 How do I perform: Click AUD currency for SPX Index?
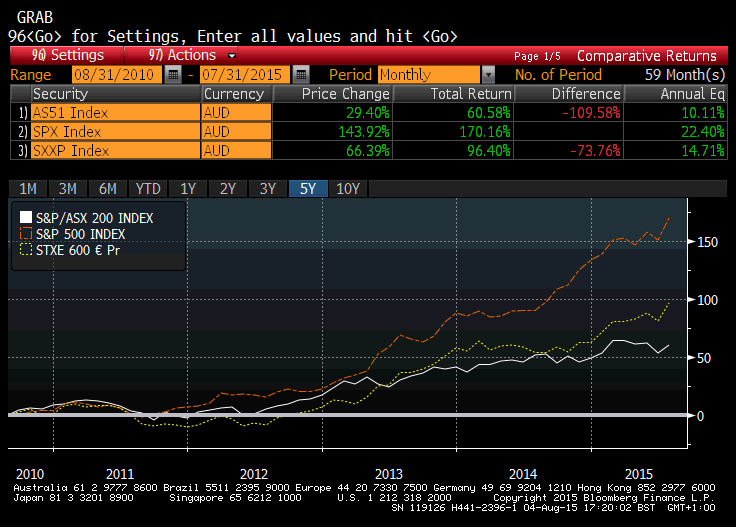point(236,131)
